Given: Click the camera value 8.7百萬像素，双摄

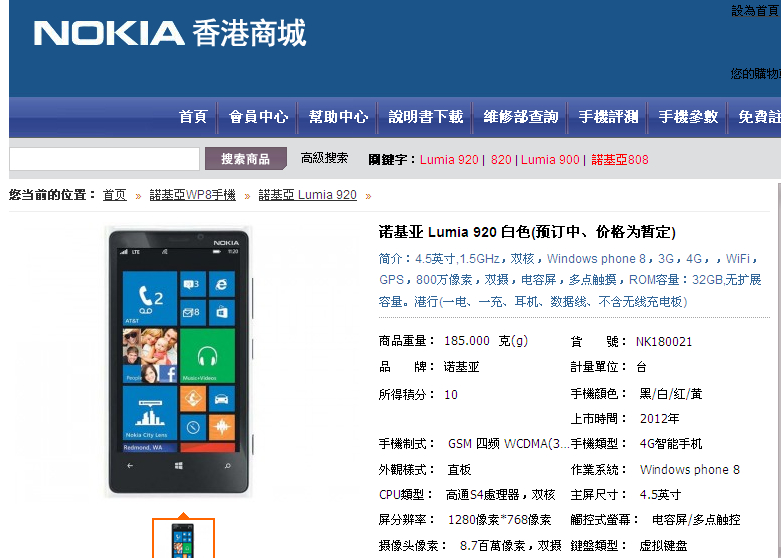Looking at the screenshot, I should point(510,546).
